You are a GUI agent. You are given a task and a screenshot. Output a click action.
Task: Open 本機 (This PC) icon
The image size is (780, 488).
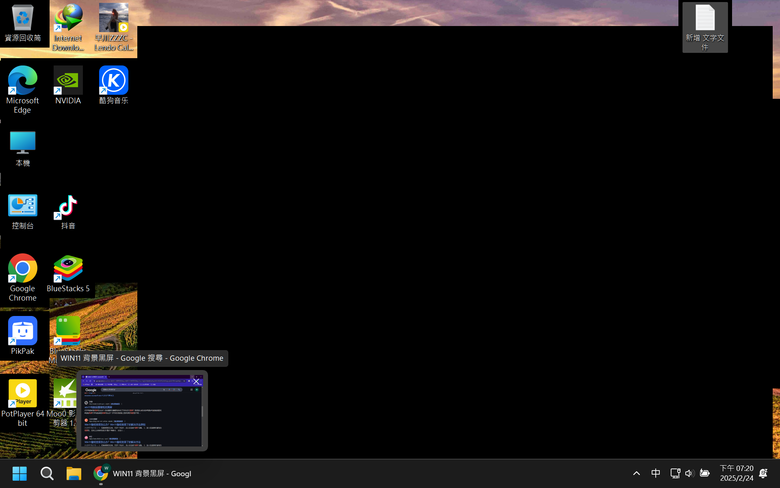(x=22, y=148)
